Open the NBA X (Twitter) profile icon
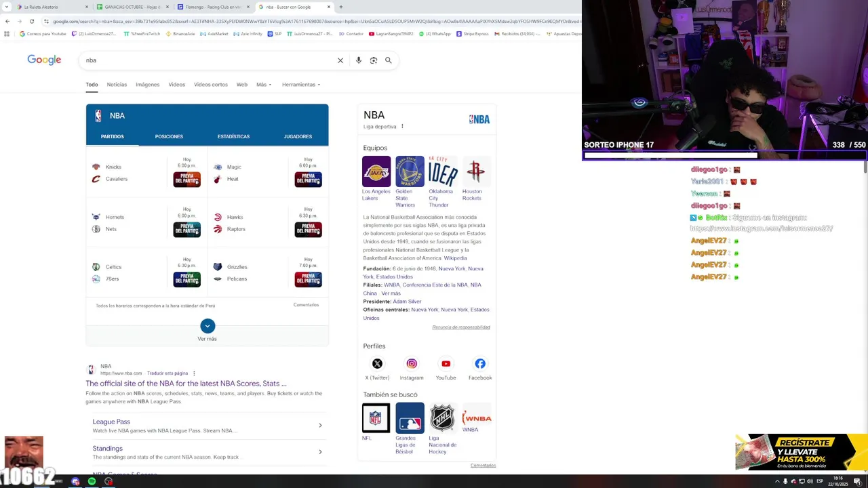 377,364
